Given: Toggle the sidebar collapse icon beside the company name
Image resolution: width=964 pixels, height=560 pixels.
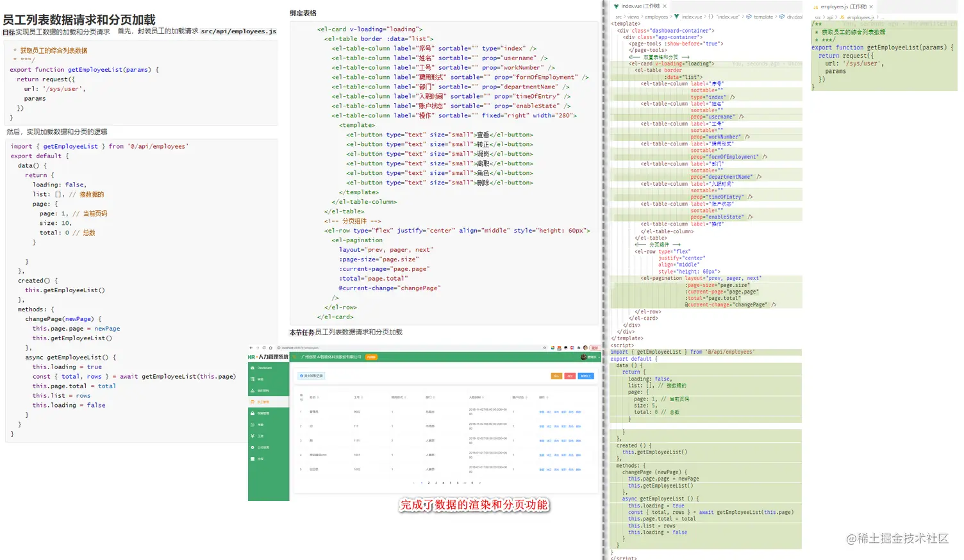Looking at the screenshot, I should (295, 357).
